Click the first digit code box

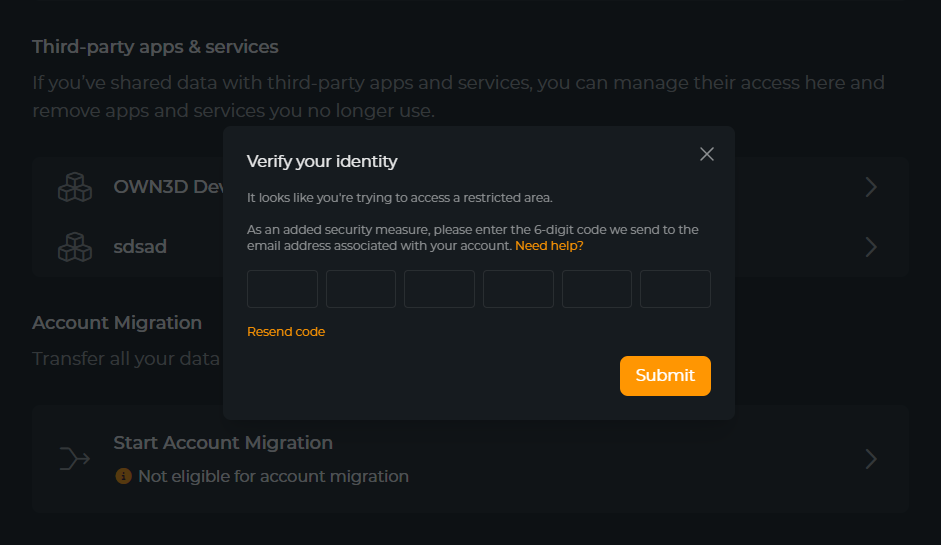(x=282, y=289)
